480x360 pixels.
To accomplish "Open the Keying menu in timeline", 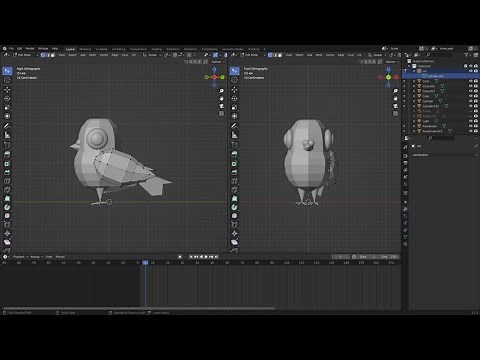I will (x=36, y=257).
